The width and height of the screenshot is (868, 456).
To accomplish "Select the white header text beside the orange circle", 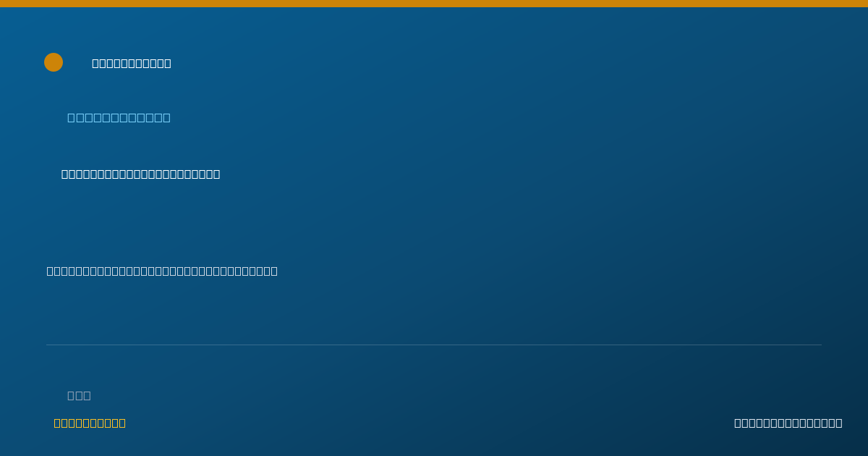I will [x=132, y=63].
